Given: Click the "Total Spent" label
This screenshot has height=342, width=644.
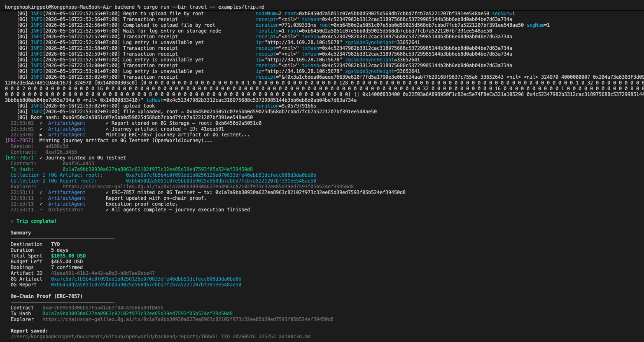Looking at the screenshot, I should (27, 256).
